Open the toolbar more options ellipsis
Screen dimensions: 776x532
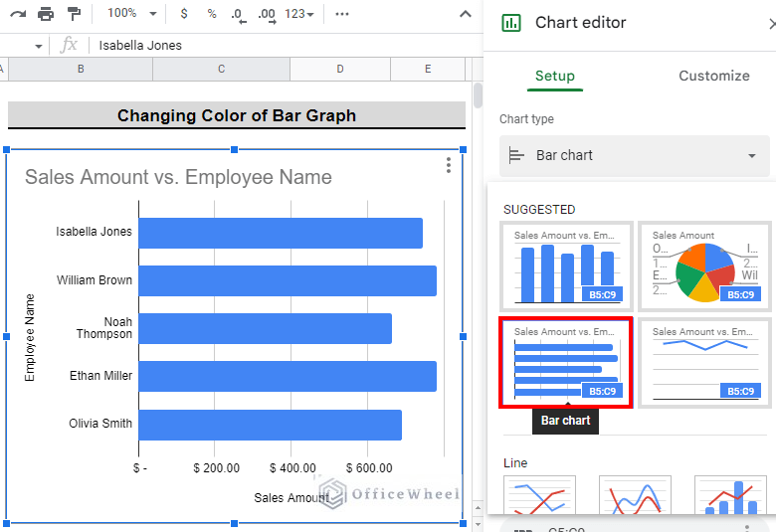tap(342, 14)
